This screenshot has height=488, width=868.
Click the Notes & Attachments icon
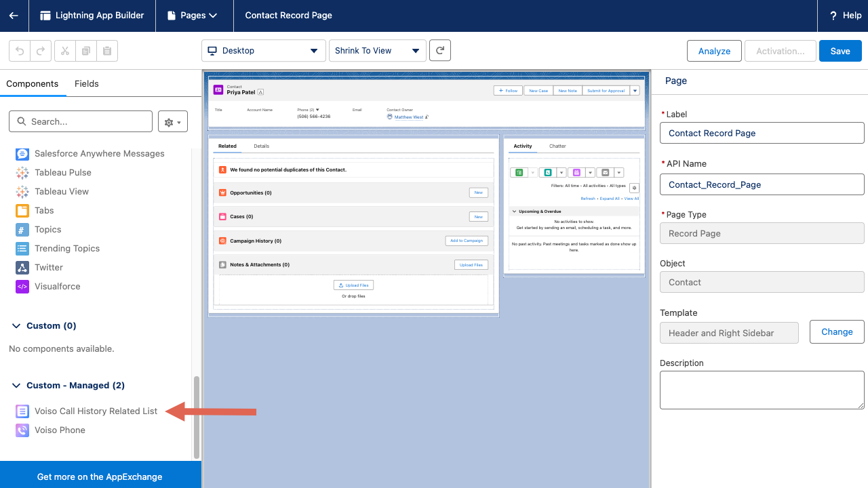pos(222,265)
